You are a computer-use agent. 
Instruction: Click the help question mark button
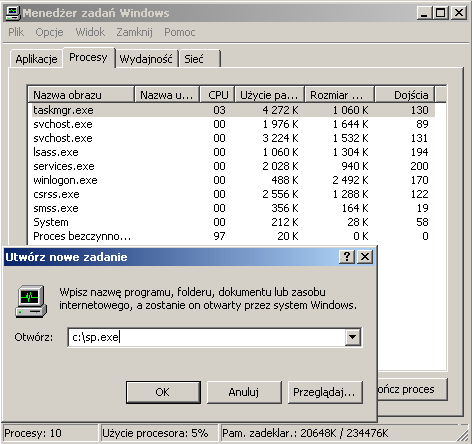[x=347, y=257]
